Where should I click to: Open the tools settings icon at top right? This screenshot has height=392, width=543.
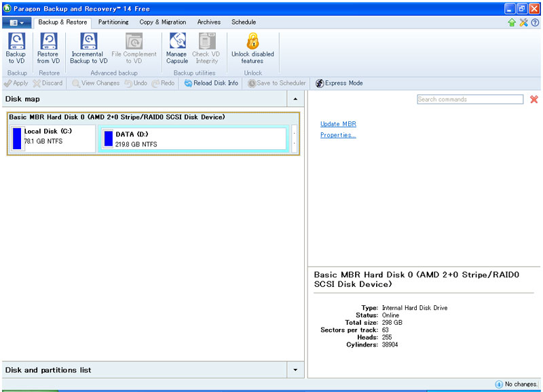click(523, 22)
